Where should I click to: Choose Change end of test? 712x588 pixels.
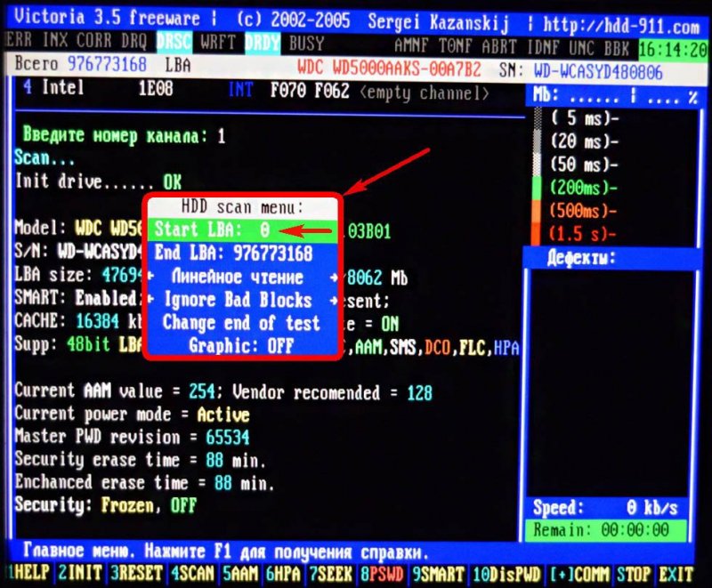(x=243, y=323)
